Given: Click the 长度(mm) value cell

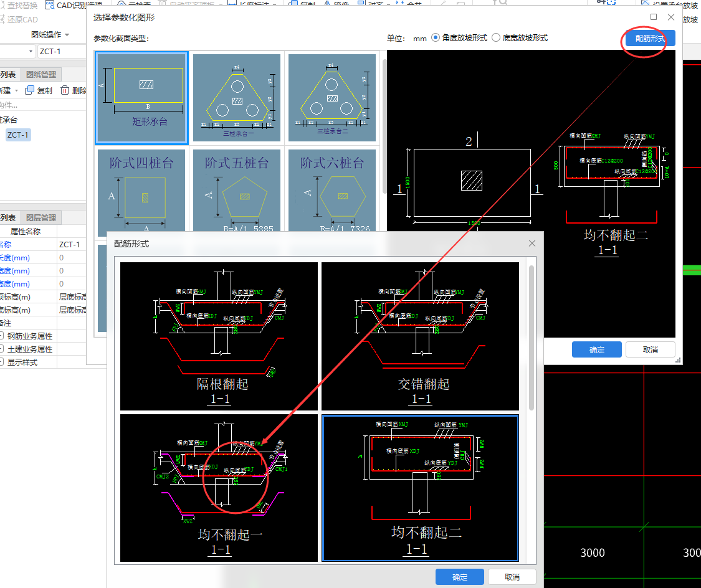Looking at the screenshot, I should [x=72, y=258].
